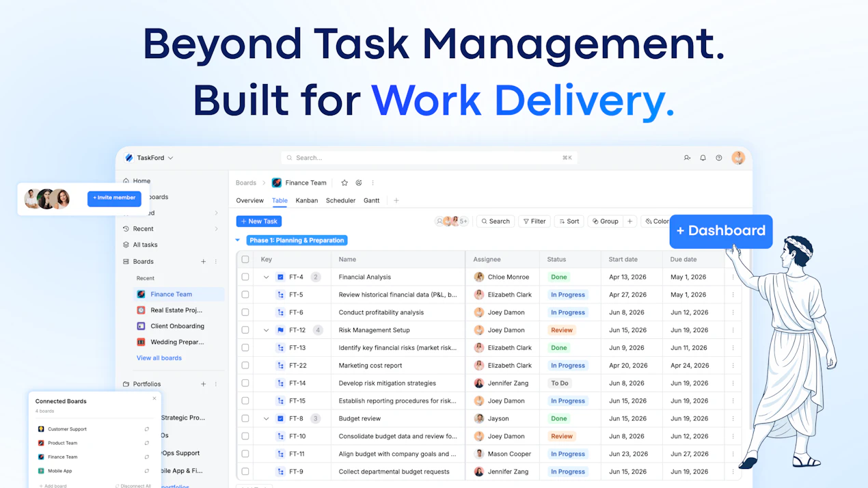
Task: Add a new view tab with plus
Action: 396,201
